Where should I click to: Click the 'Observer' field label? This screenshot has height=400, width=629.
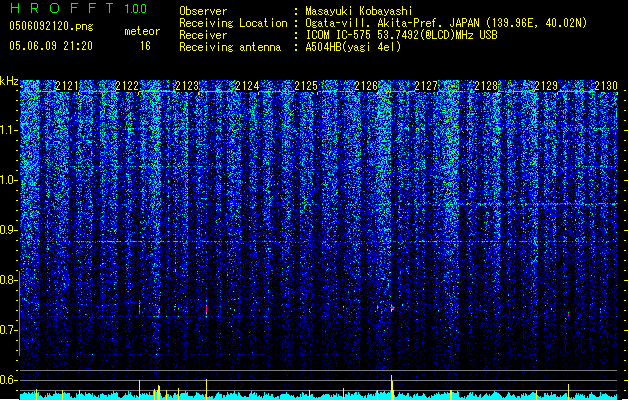[203, 11]
